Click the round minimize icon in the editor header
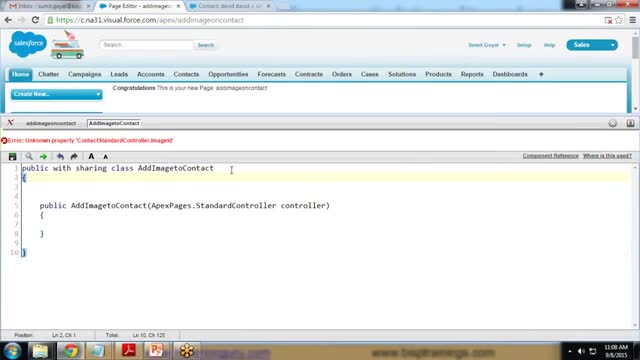Viewport: 640px width, 360px height. pyautogui.click(x=613, y=123)
